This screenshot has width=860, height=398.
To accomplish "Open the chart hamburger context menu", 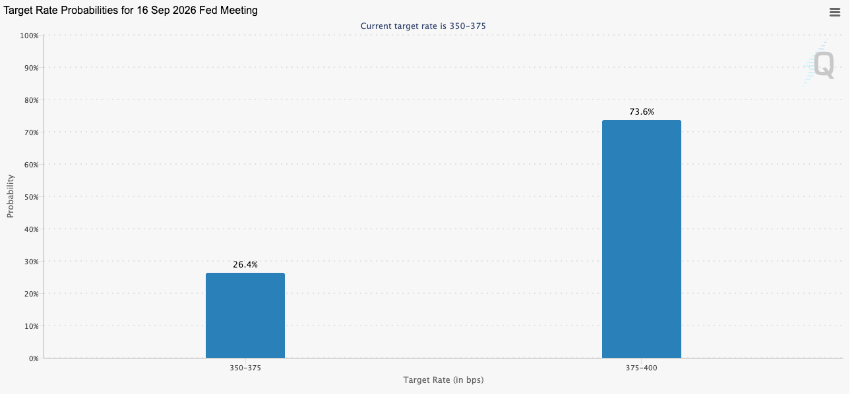I will pos(834,12).
